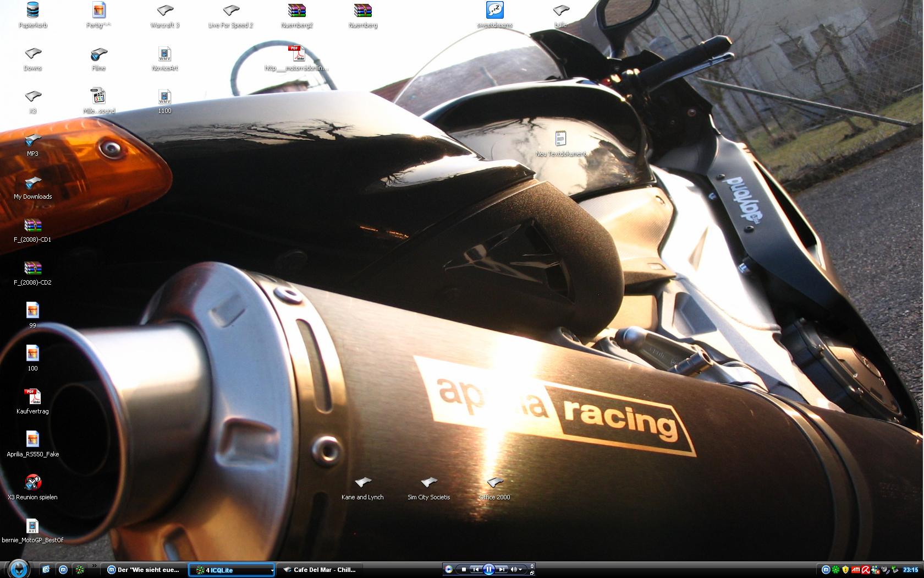Open the My Downloads shortcut
Image resolution: width=924 pixels, height=578 pixels.
coord(32,187)
